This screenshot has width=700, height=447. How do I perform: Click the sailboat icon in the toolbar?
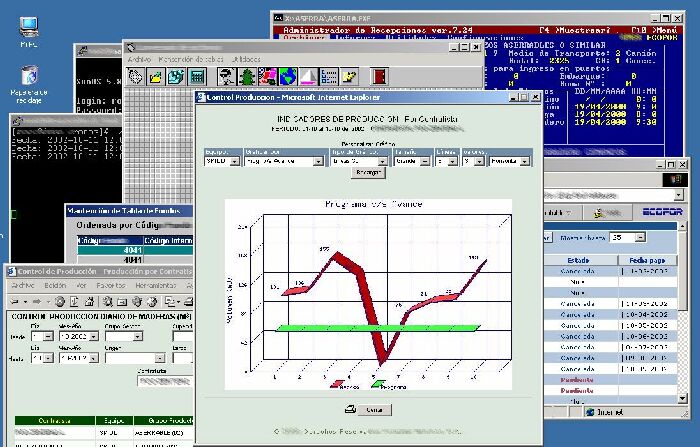[308, 76]
